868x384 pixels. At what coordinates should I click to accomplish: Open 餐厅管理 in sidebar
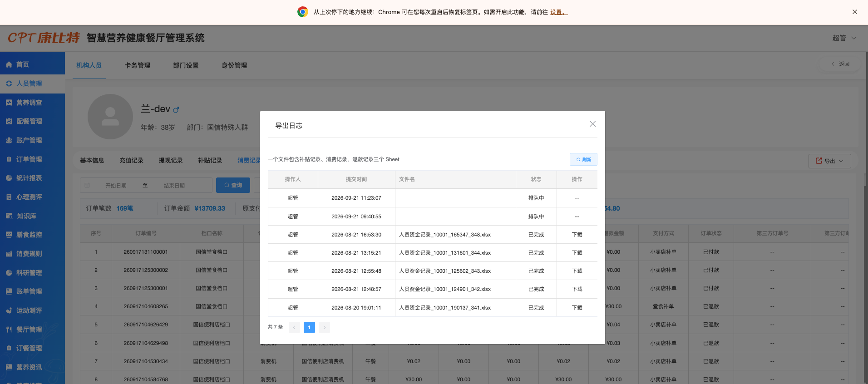coord(32,330)
